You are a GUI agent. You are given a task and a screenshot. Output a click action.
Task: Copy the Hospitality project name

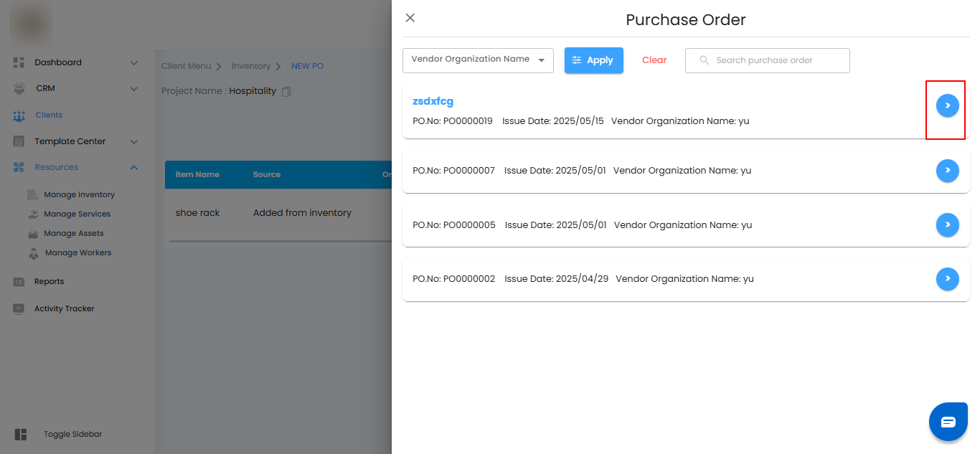point(287,92)
